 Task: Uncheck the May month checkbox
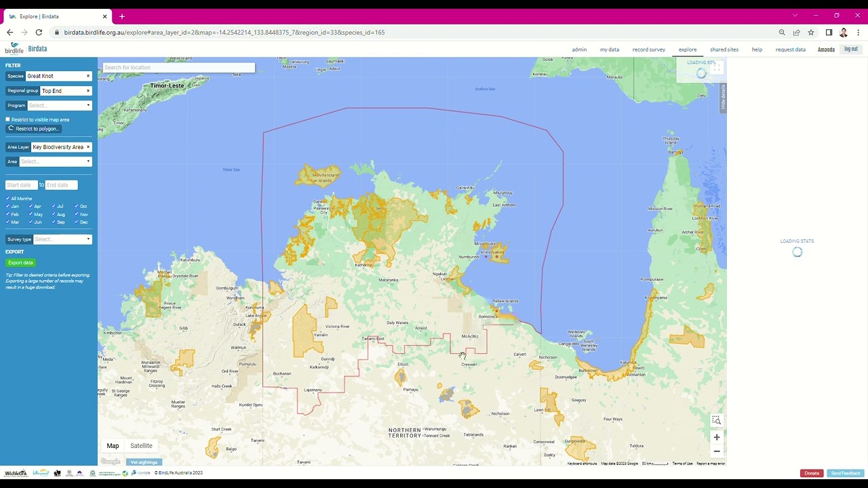[31, 214]
